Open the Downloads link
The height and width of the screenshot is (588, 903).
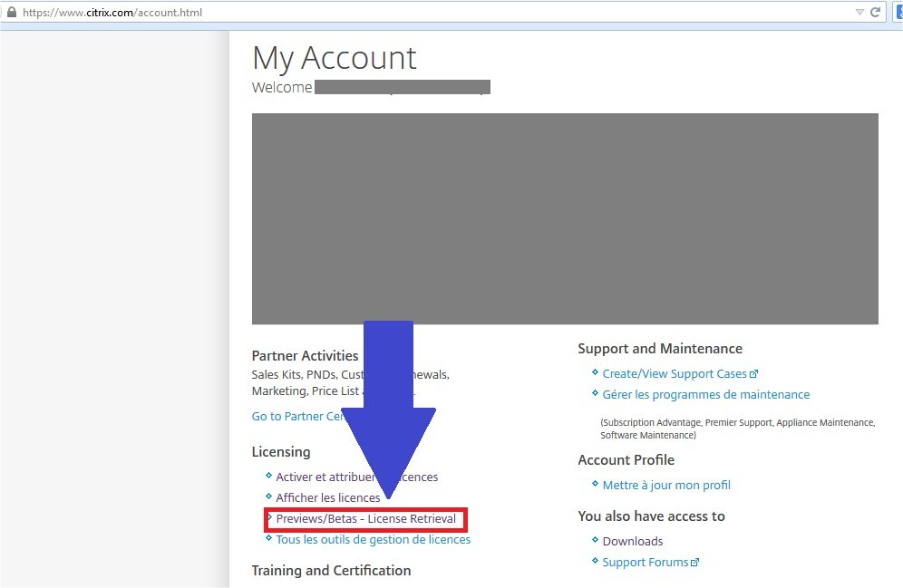point(633,542)
